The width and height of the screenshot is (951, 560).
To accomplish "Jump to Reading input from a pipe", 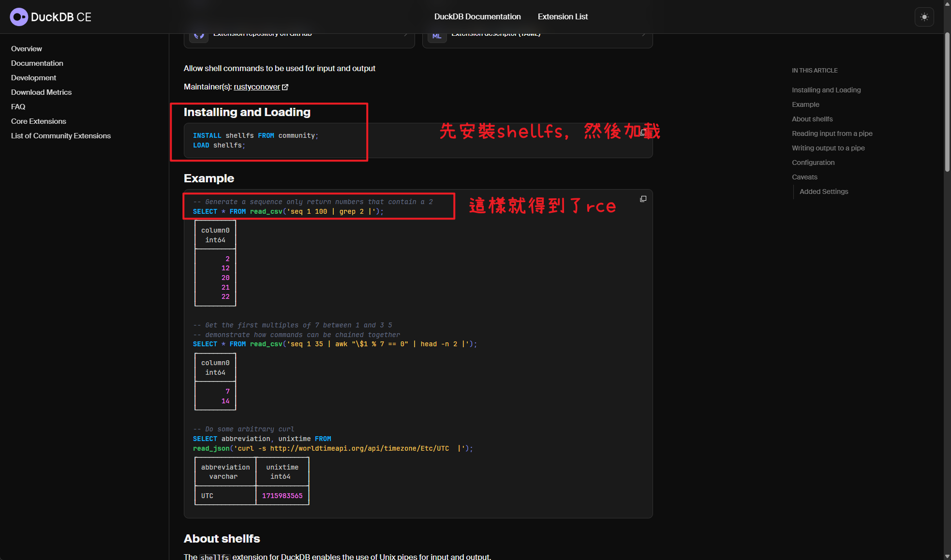I will point(832,133).
